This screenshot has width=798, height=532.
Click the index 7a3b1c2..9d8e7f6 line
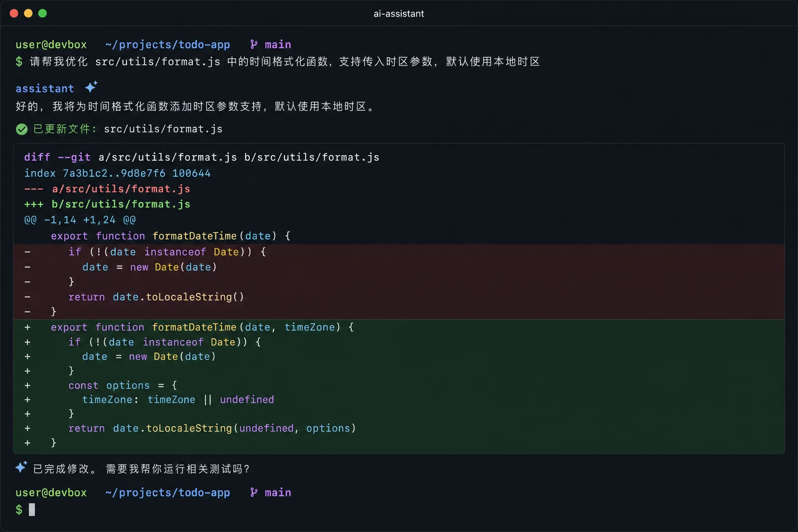pyautogui.click(x=117, y=174)
